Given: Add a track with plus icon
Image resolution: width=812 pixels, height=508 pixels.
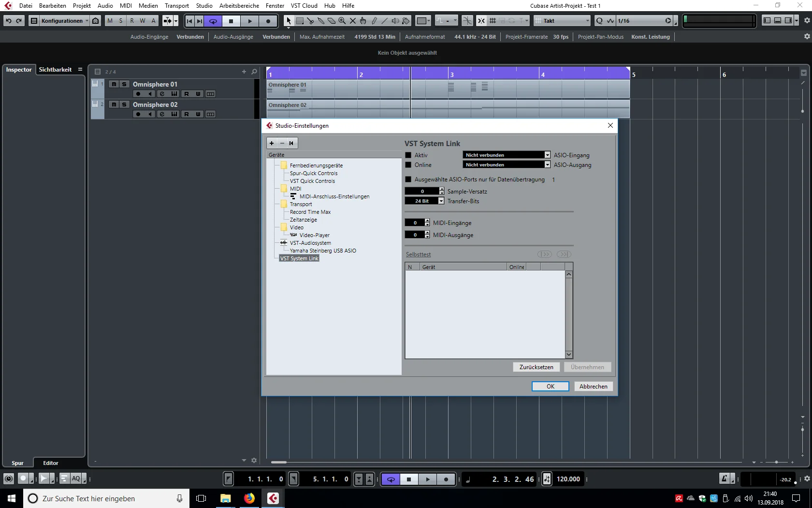Looking at the screenshot, I should click(244, 72).
